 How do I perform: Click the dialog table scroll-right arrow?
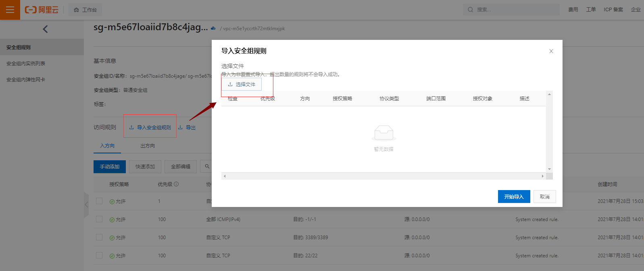click(542, 176)
